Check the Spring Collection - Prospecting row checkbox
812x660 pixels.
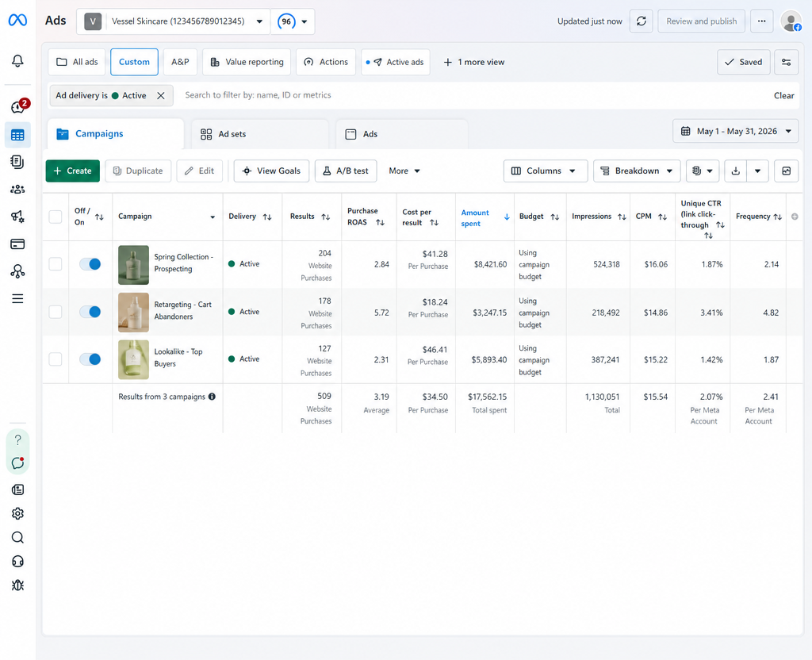tap(56, 264)
